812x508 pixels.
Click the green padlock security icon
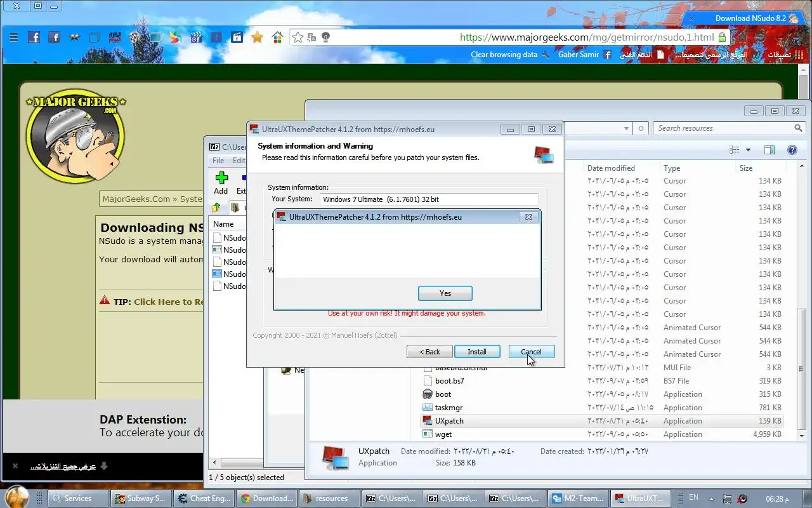tap(722, 37)
